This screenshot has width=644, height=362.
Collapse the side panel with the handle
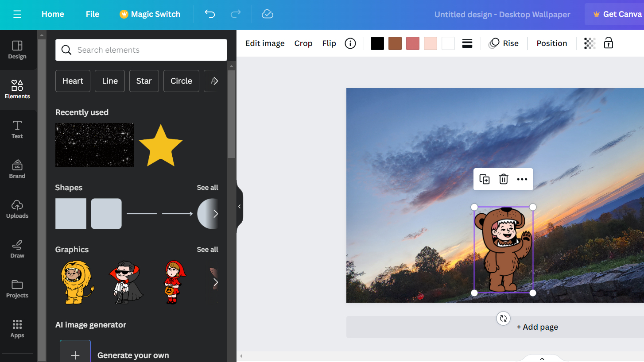click(240, 207)
